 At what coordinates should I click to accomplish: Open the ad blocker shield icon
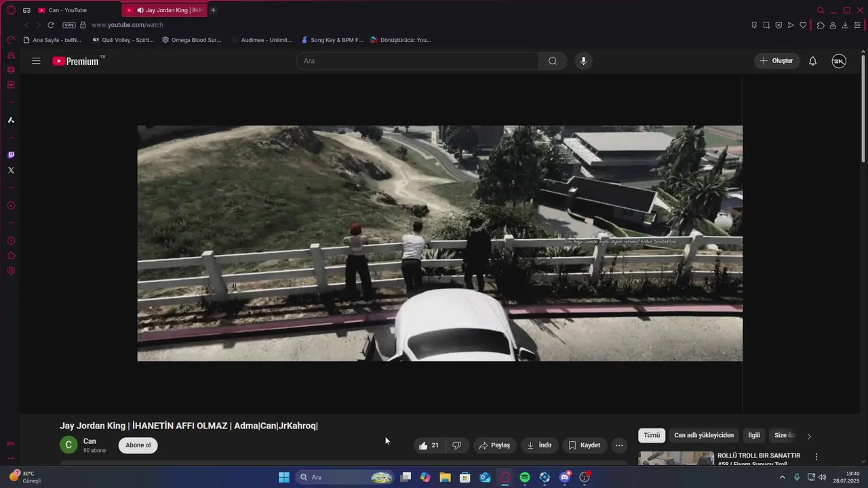point(778,25)
